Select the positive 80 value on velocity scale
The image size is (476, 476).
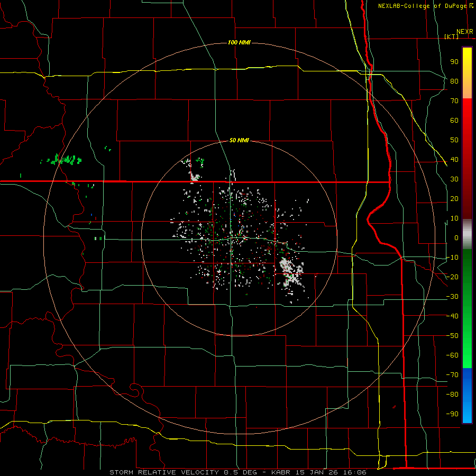pos(454,81)
